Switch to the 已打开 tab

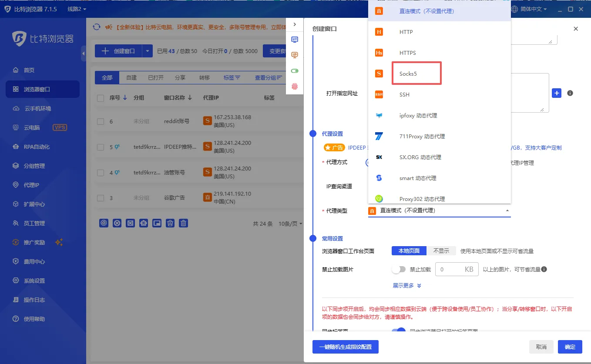point(156,77)
